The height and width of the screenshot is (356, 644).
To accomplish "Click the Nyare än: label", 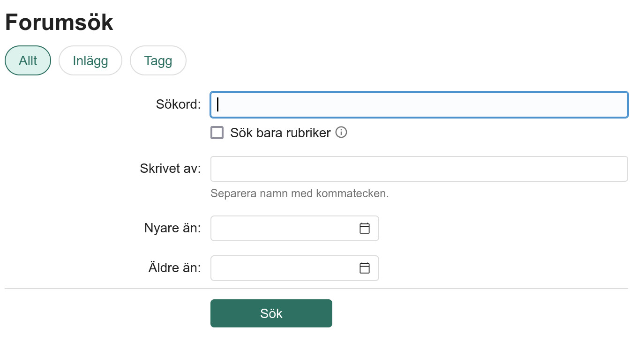I will point(172,228).
